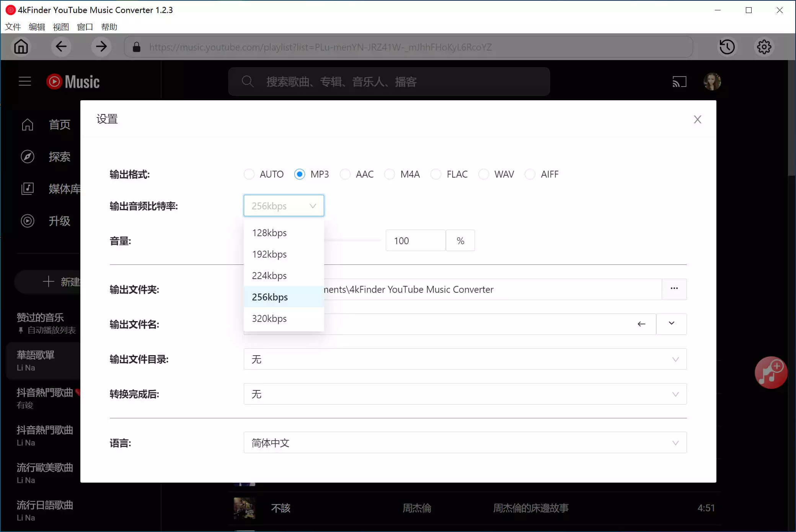Click the URL address bar
This screenshot has height=532, width=796.
tap(408, 47)
